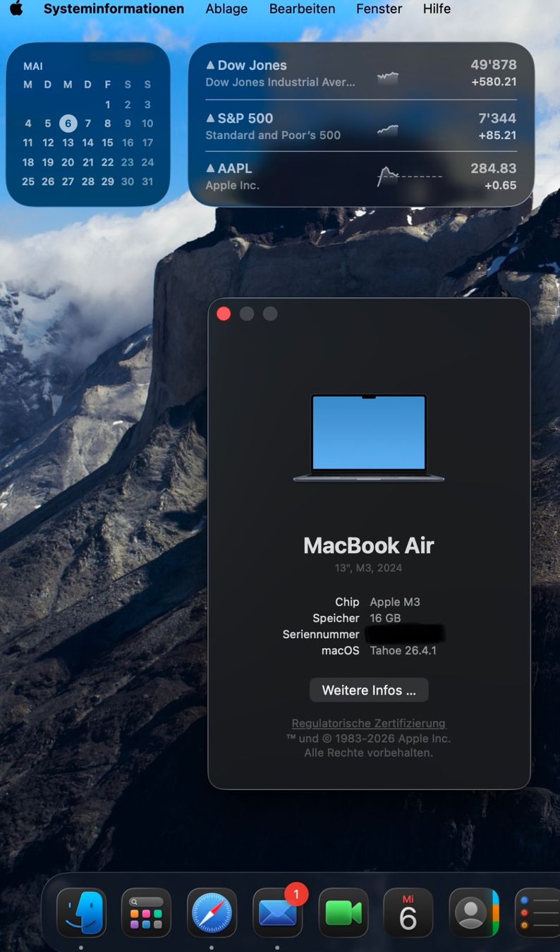Select the AAPL row in Stocks widget

coord(361,176)
